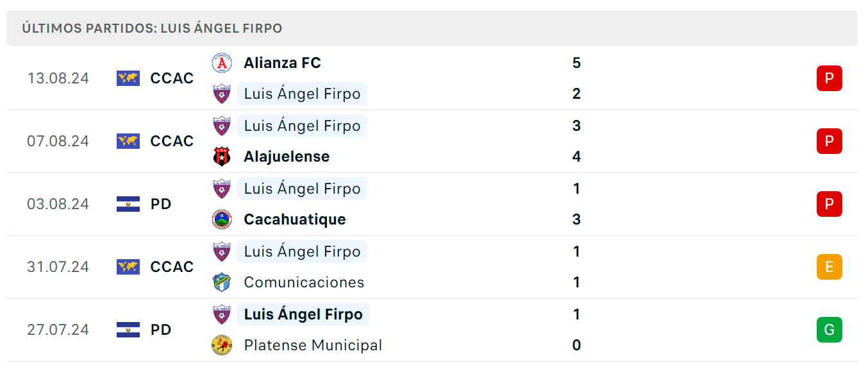The height and width of the screenshot is (374, 868).
Task: Click the green G result badge
Action: [829, 330]
